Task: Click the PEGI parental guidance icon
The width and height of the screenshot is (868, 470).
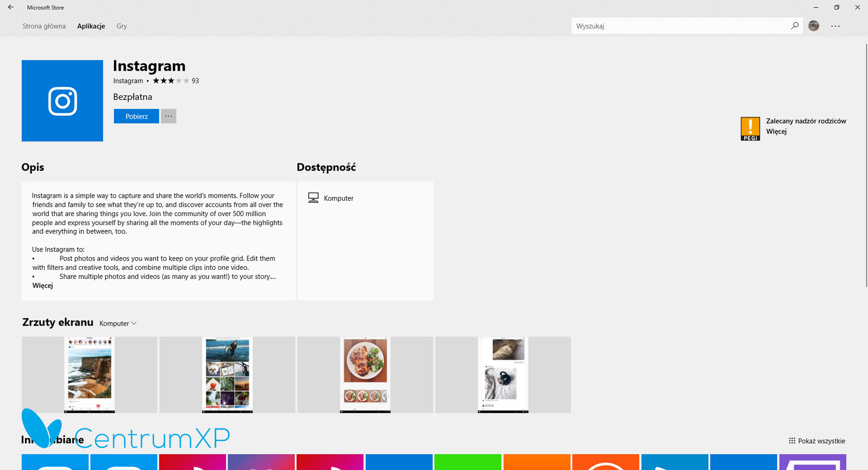Action: point(750,129)
